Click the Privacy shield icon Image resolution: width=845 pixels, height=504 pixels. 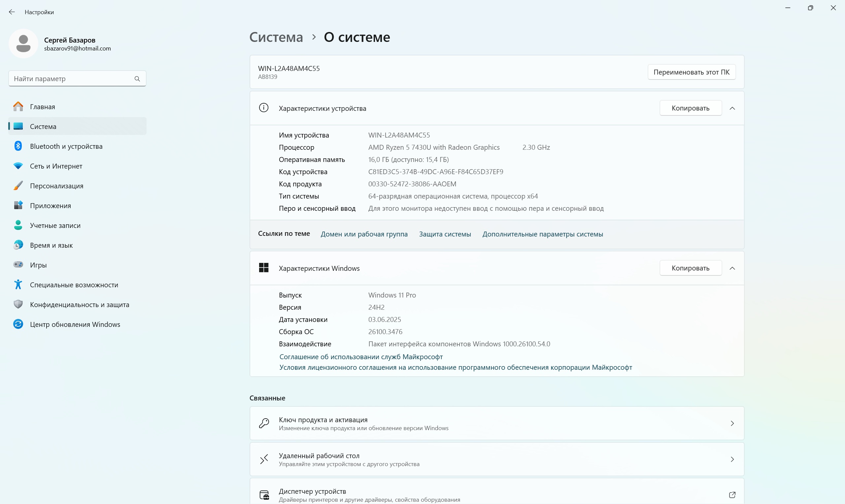coord(18,304)
